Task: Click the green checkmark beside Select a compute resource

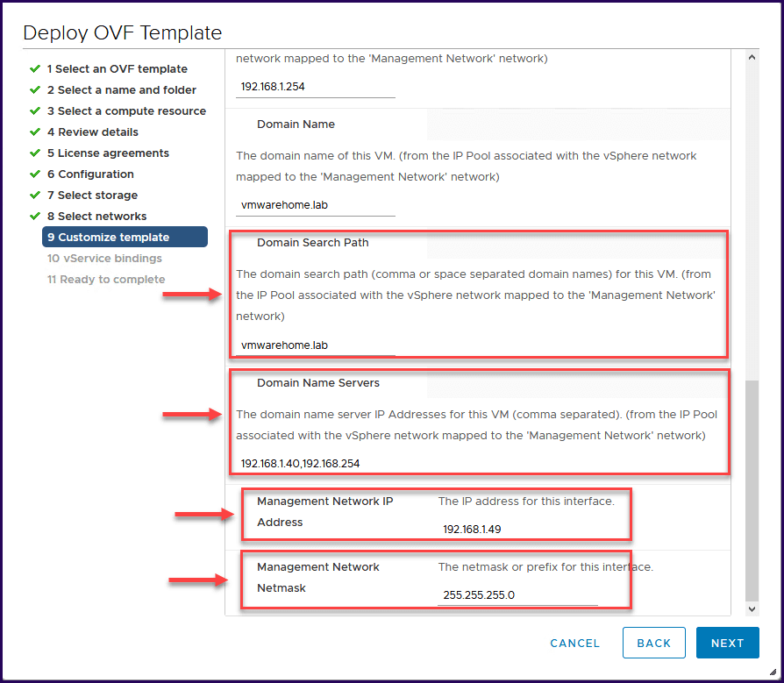Action: (x=35, y=111)
